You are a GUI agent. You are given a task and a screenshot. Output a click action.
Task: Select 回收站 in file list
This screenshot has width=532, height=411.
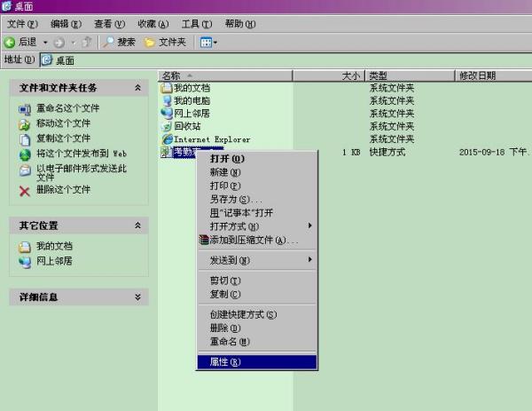point(187,126)
